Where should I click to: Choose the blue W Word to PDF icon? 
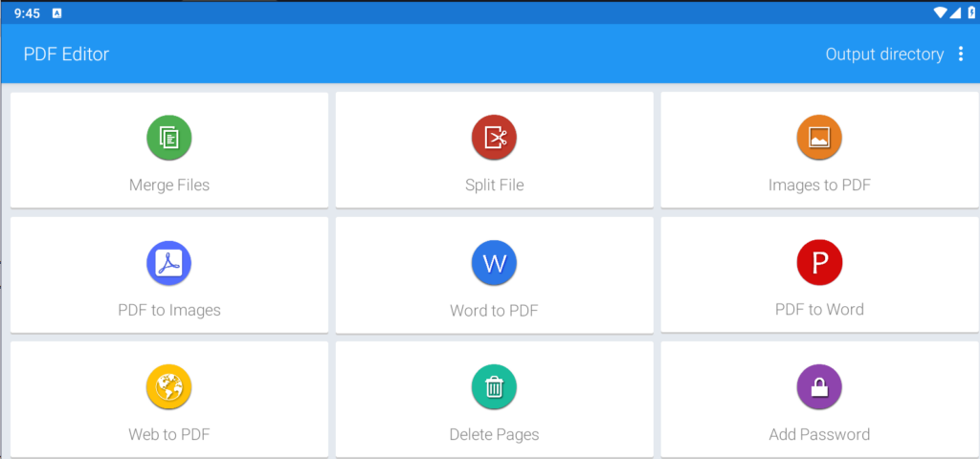(495, 263)
